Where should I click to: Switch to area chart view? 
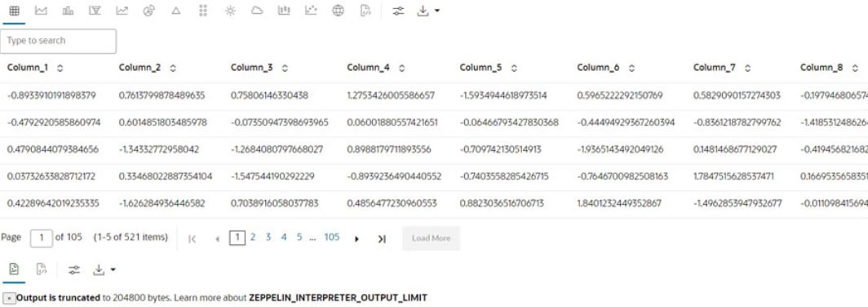pos(41,11)
